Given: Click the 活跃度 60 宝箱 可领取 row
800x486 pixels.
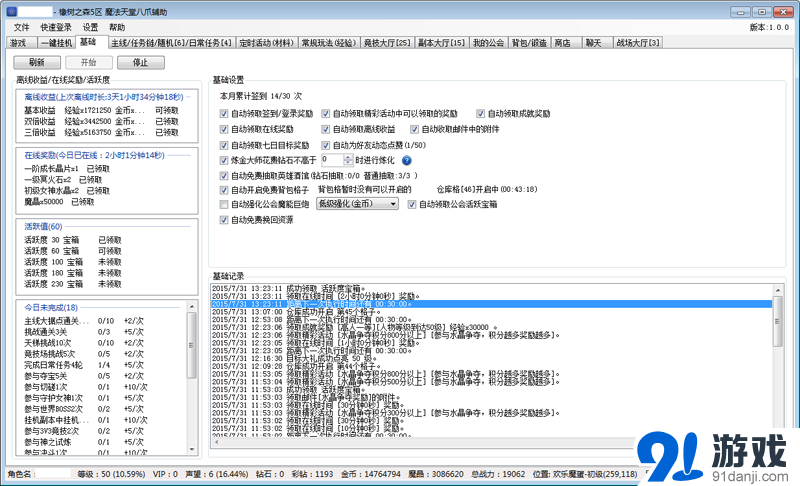Looking at the screenshot, I should [x=73, y=251].
